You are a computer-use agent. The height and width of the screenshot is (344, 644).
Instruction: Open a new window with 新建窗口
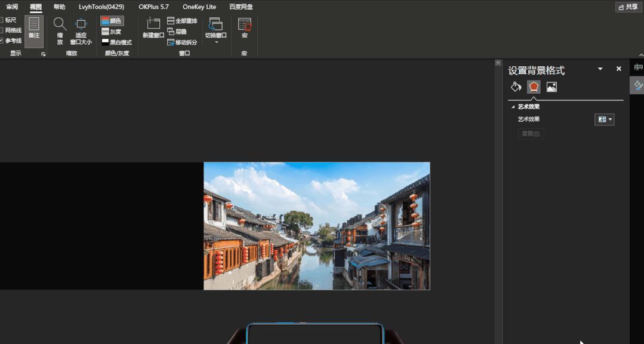coord(152,32)
